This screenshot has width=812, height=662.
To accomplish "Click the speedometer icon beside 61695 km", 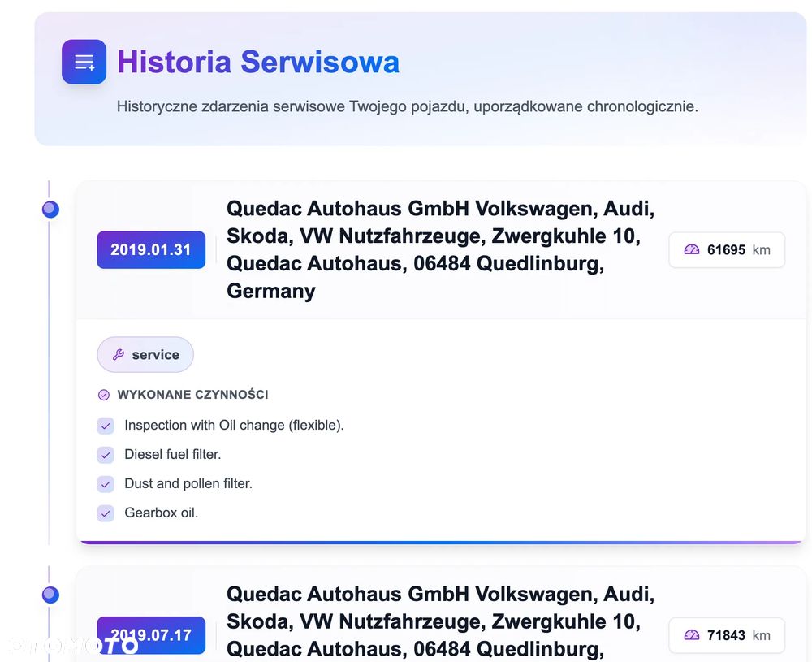I will [x=691, y=249].
